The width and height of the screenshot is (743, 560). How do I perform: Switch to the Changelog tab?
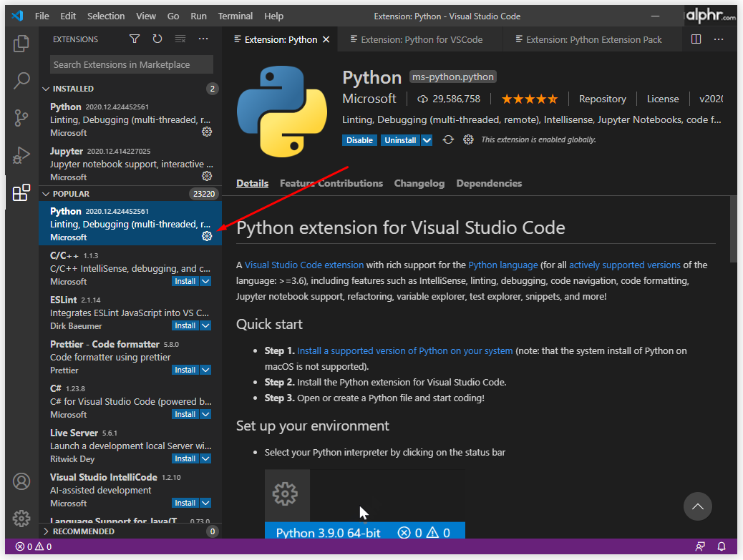coord(419,184)
